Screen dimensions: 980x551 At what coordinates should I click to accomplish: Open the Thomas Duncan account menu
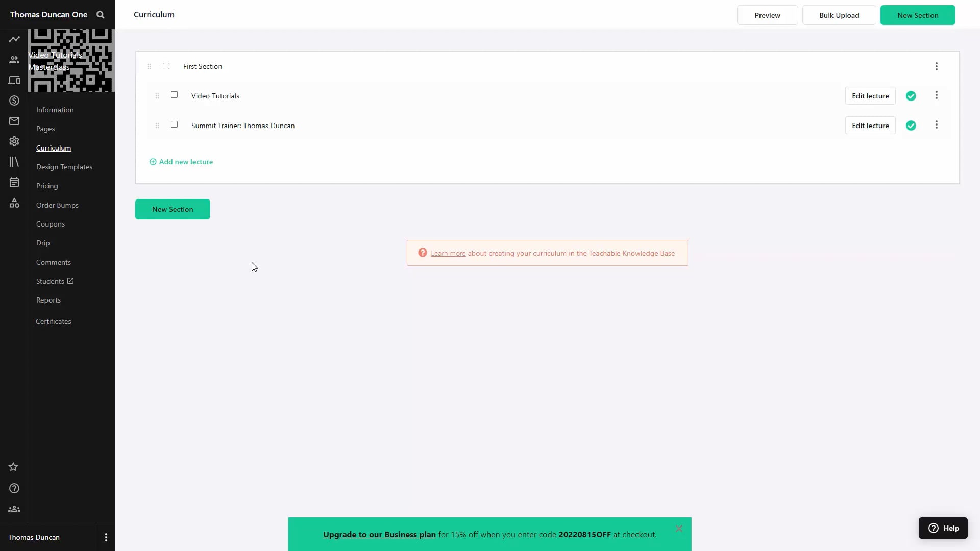[x=106, y=537]
